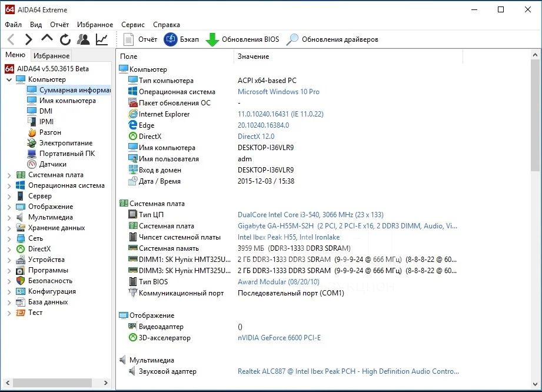Select the Портативный ПК laptop icon
The height and width of the screenshot is (392, 542).
pos(32,154)
